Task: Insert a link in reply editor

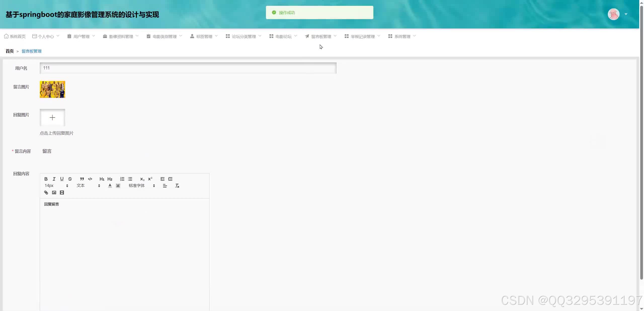Action: (x=46, y=192)
